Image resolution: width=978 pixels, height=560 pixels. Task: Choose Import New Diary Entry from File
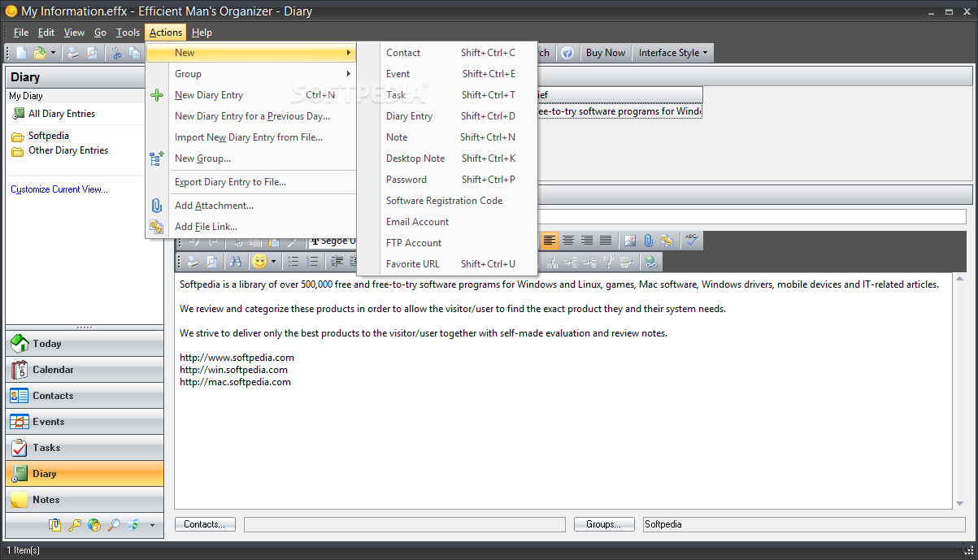(251, 137)
